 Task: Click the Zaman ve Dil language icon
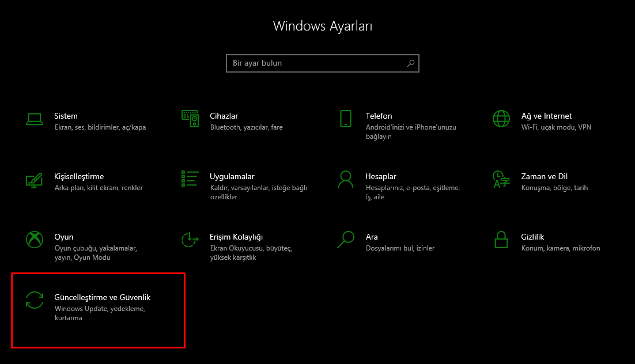click(501, 179)
